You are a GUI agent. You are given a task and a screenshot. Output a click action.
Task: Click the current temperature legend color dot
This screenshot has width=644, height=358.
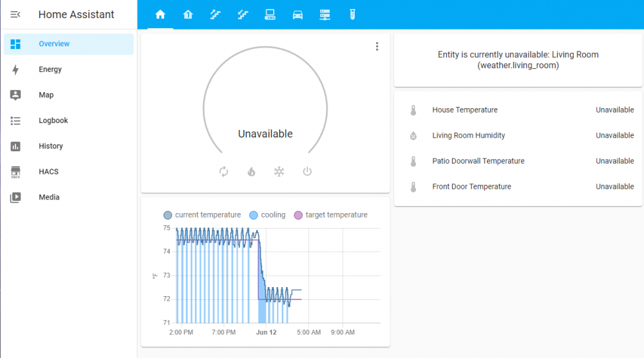(x=167, y=215)
